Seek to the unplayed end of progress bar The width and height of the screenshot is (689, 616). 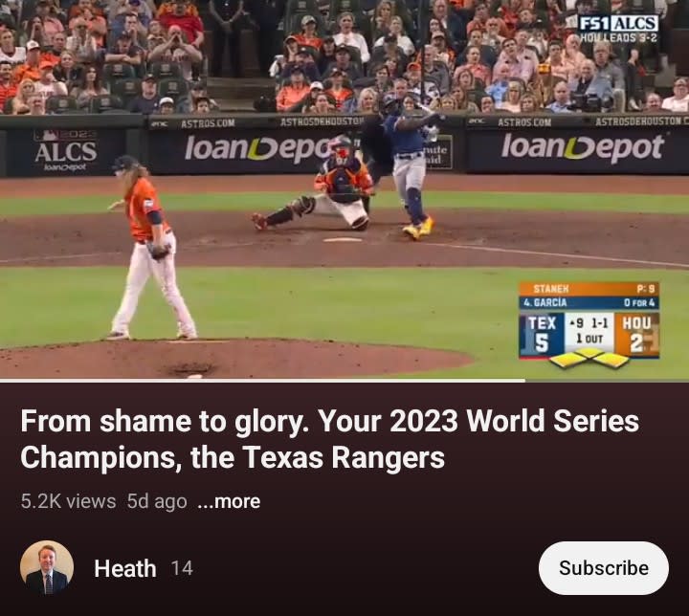(607, 380)
